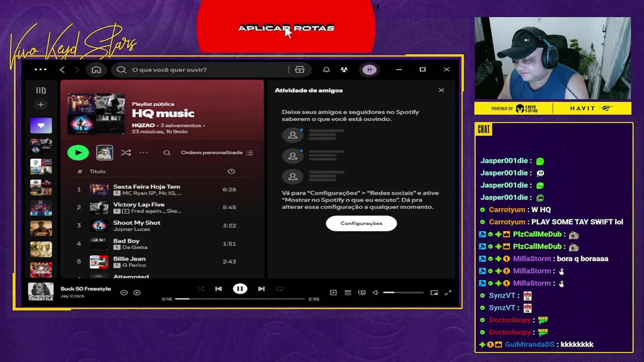Sort the track list by Título column
644x362 pixels.
[x=98, y=171]
